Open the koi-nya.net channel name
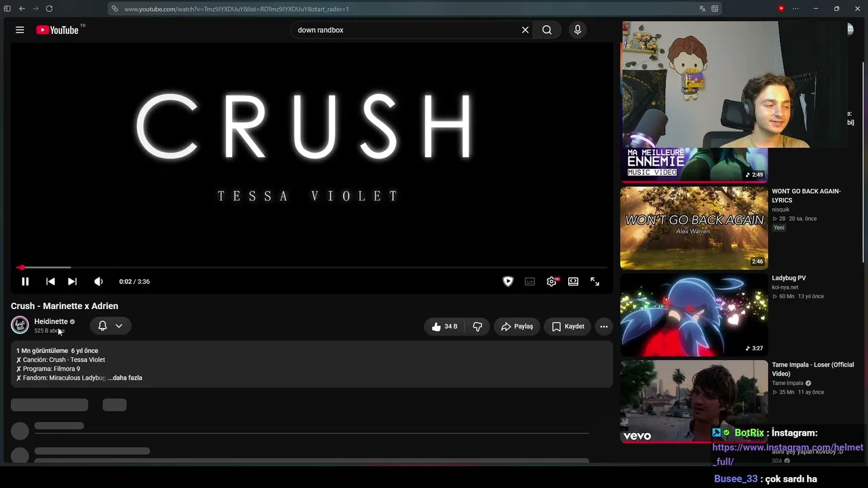868x488 pixels. 785,287
